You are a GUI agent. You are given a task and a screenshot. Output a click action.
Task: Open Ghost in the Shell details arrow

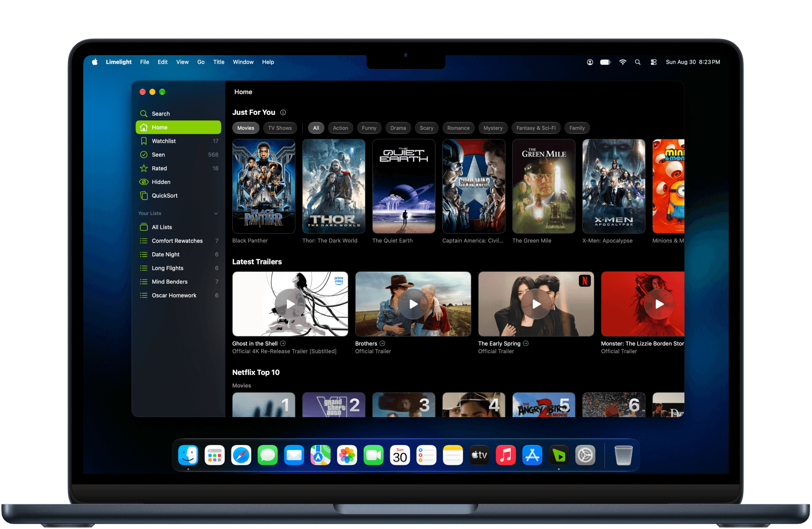(283, 344)
